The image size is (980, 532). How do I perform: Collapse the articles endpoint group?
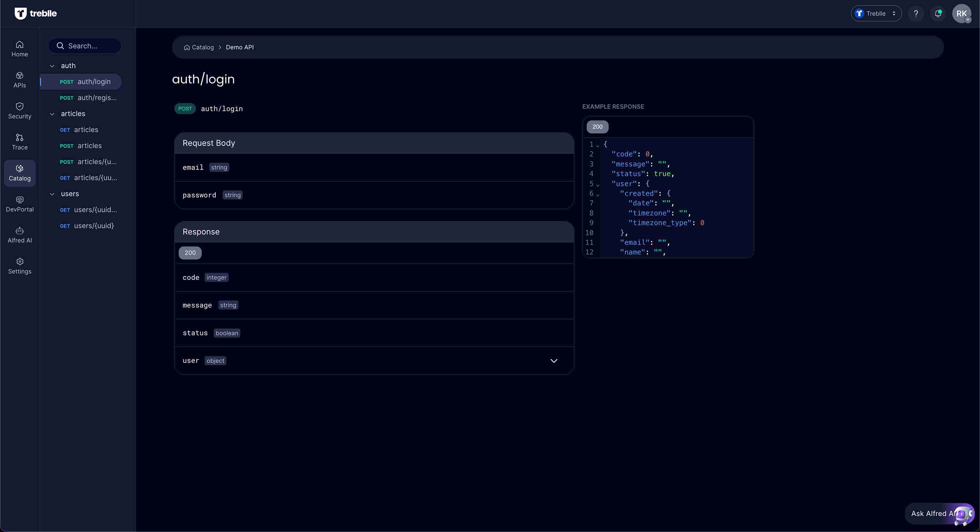(x=53, y=113)
